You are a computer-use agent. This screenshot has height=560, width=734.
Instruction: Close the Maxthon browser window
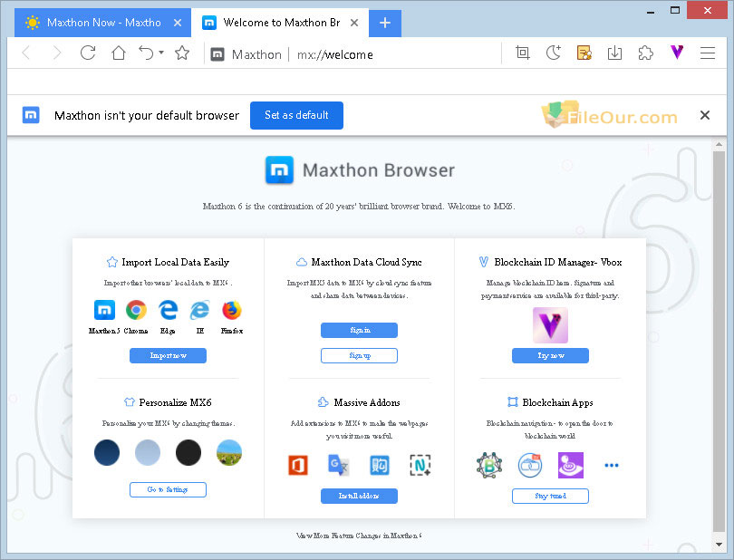[708, 10]
